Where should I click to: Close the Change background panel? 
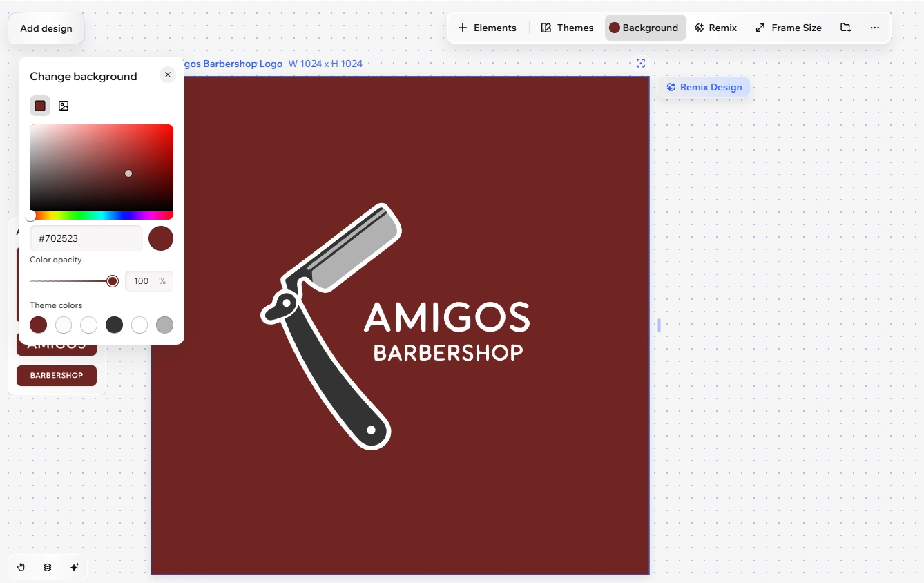168,75
